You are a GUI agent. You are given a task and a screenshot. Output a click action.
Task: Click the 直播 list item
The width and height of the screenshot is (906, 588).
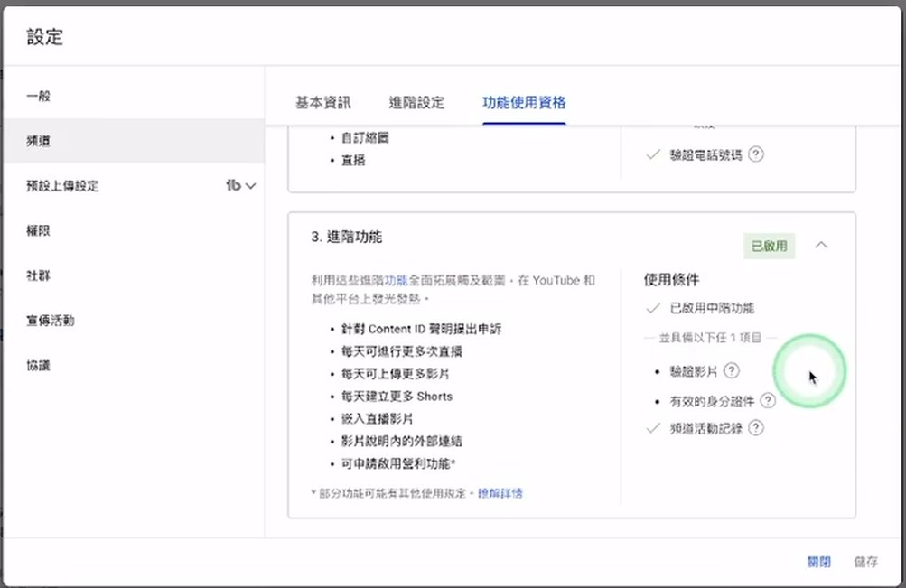(353, 161)
